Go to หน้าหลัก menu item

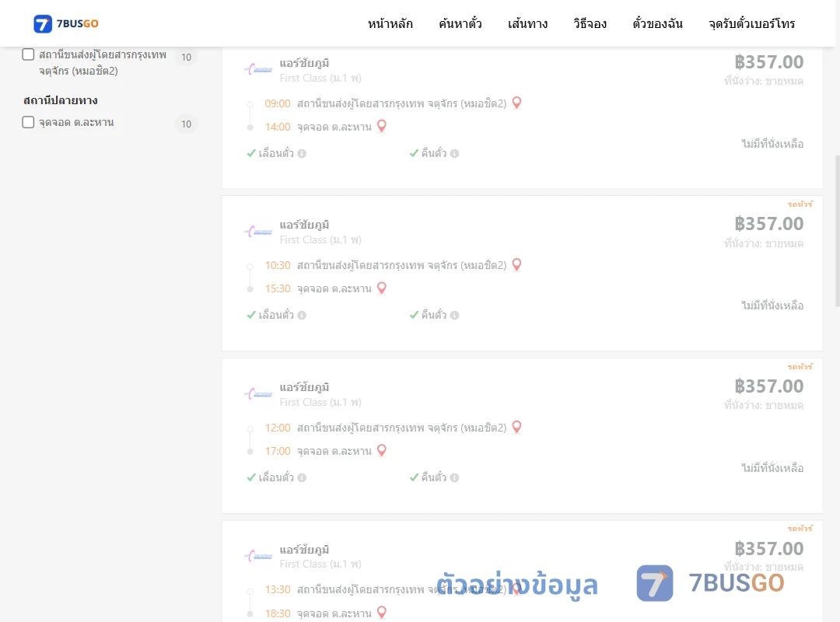pyautogui.click(x=390, y=23)
